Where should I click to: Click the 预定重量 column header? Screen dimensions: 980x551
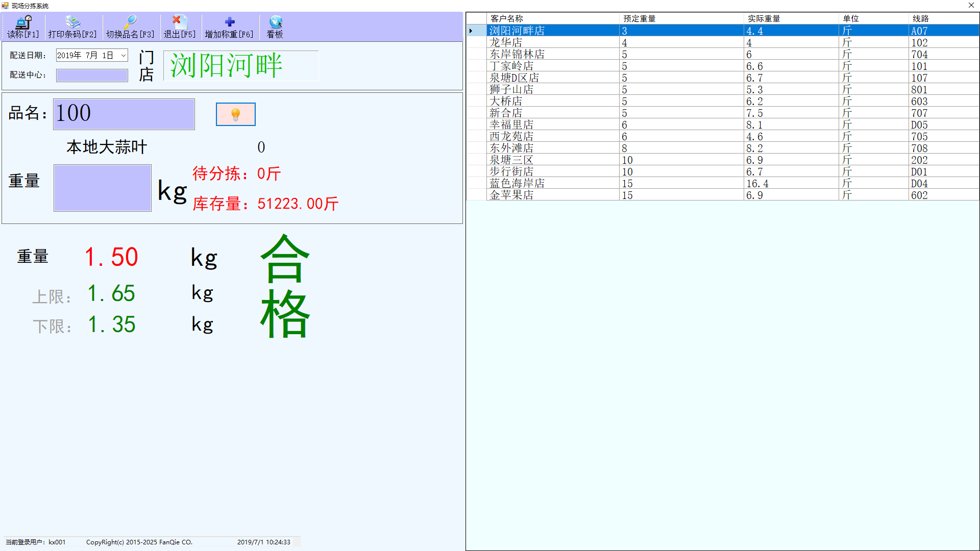point(681,18)
